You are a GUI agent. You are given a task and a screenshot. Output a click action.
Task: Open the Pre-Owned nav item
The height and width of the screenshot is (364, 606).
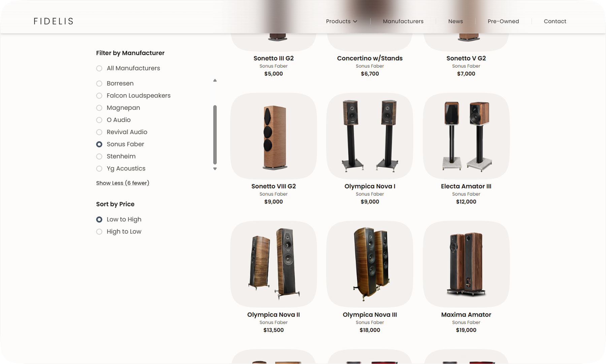[x=503, y=21]
